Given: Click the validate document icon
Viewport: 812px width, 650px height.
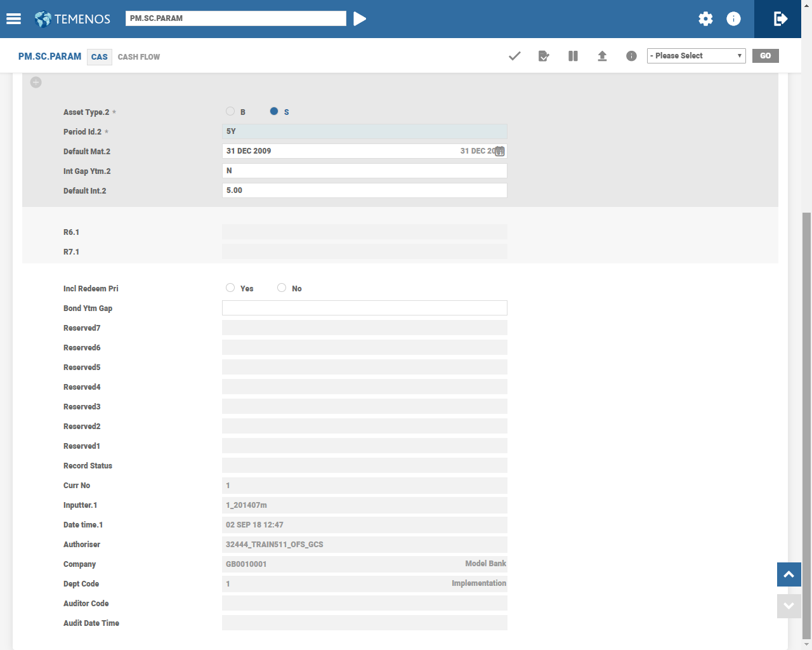Looking at the screenshot, I should coord(544,56).
